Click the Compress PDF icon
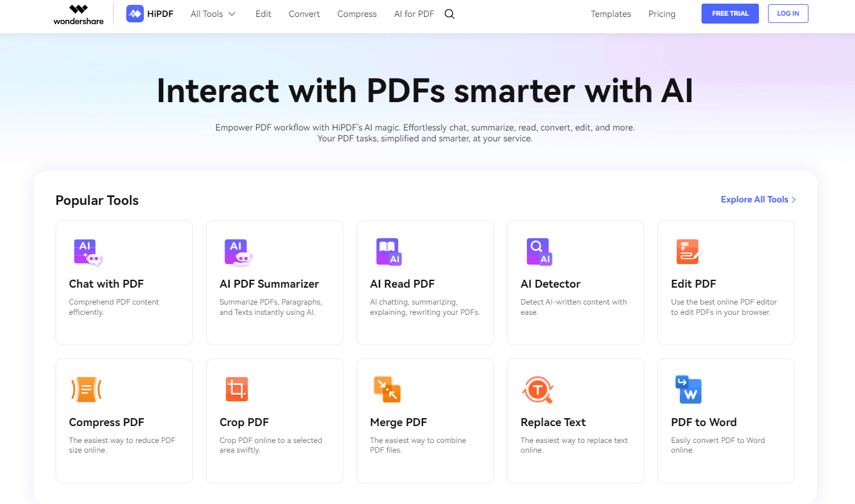 (86, 390)
